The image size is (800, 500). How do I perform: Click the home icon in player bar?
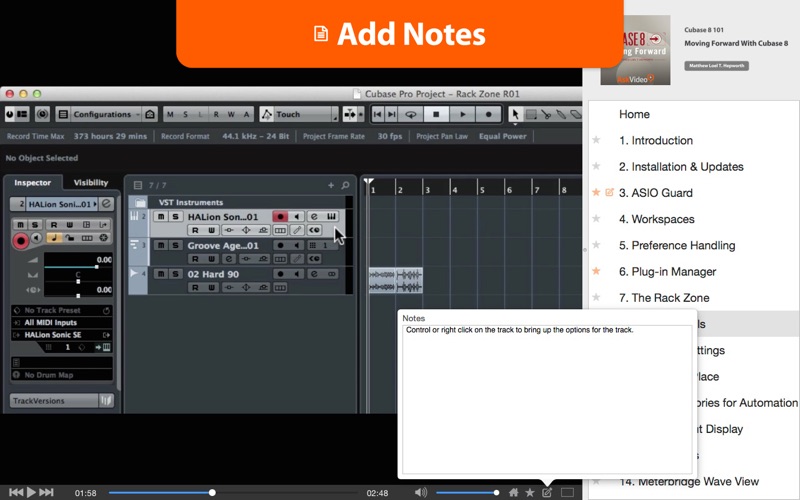(x=514, y=492)
